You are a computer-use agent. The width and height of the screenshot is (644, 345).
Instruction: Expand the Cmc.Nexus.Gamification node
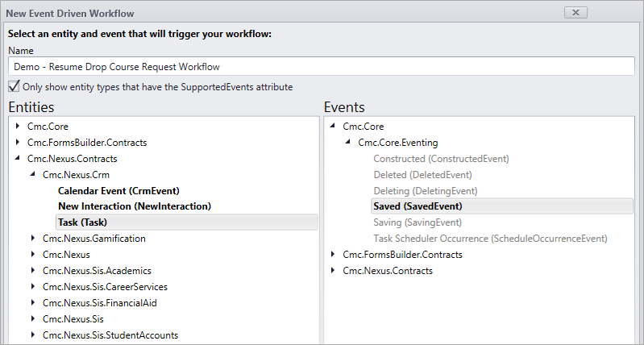coord(33,239)
